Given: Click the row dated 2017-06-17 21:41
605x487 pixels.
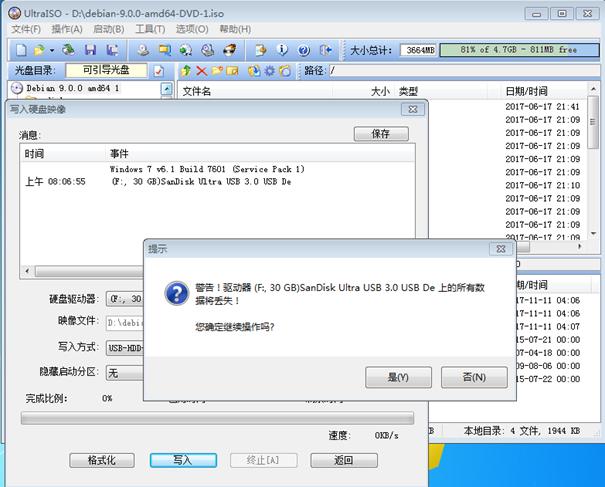Looking at the screenshot, I should click(x=542, y=107).
